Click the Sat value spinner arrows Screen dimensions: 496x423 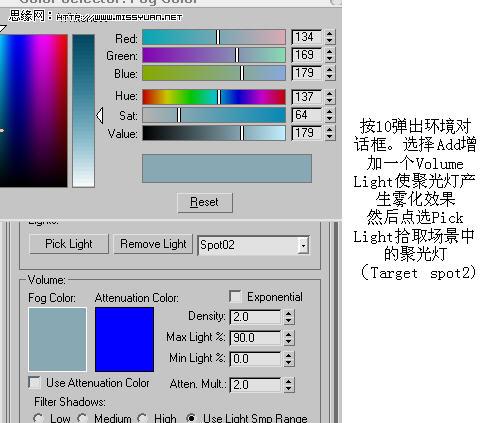330,115
